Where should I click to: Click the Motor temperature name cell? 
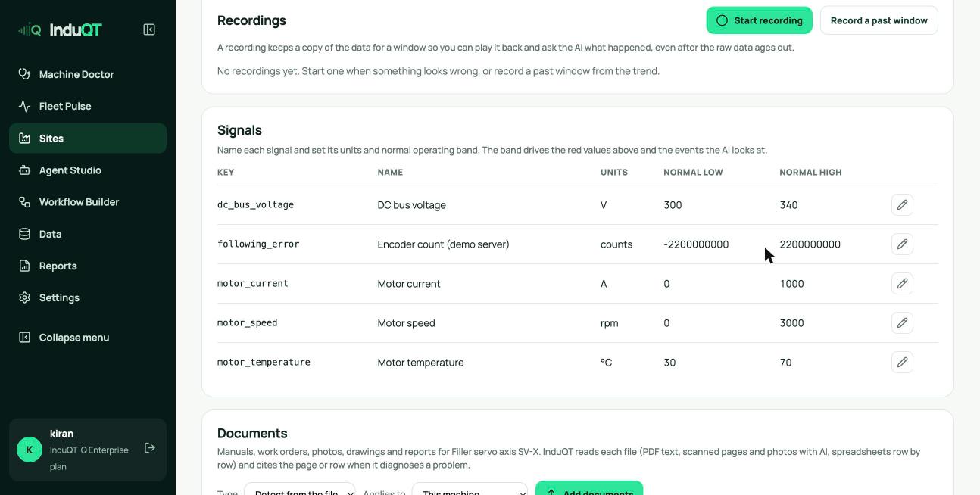[421, 363]
